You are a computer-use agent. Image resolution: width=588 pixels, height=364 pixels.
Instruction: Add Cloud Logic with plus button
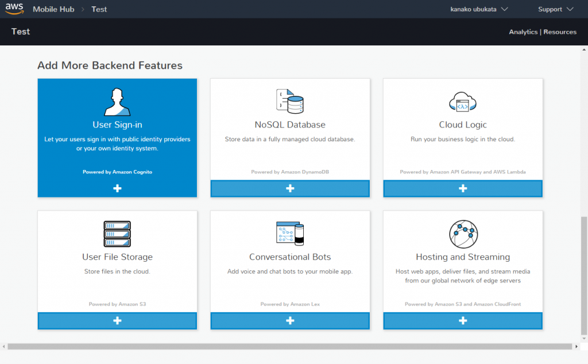[x=463, y=188]
